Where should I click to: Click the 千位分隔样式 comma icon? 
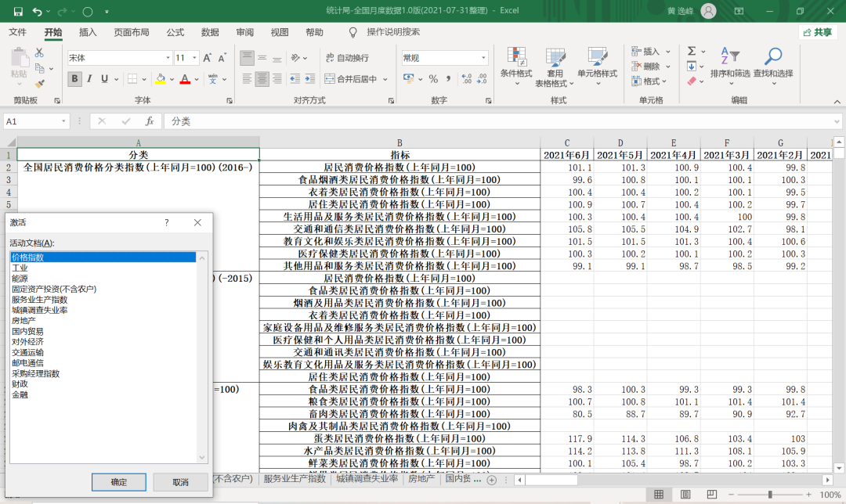(x=448, y=78)
